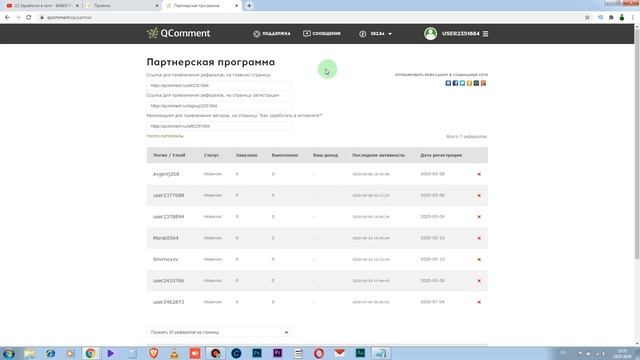Open the QComment logo home link
This screenshot has width=640, height=360.
tap(178, 33)
